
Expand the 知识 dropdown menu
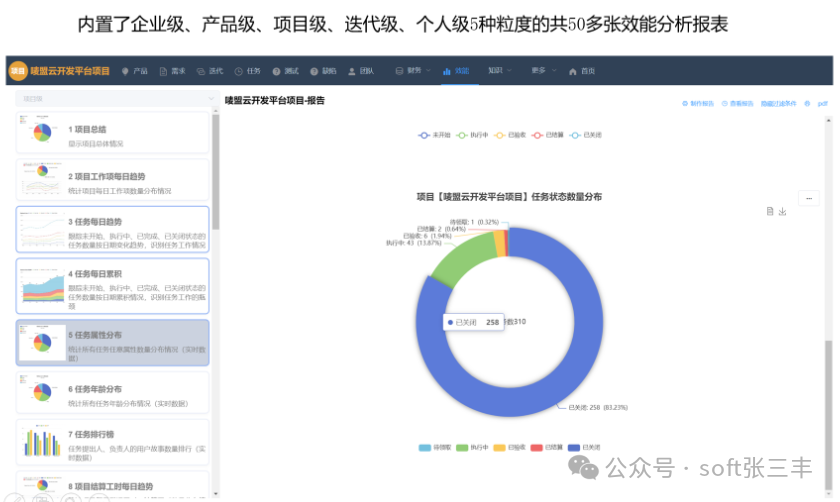click(498, 71)
